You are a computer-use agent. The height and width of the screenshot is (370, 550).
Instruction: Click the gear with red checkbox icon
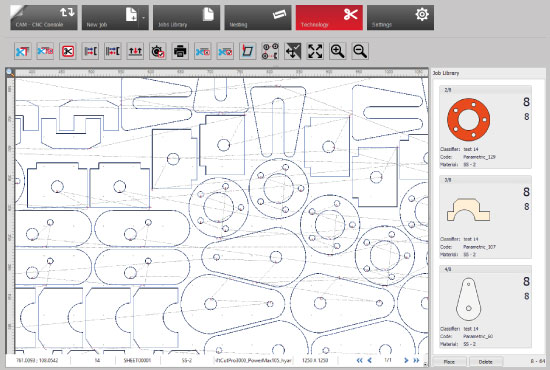pos(158,52)
